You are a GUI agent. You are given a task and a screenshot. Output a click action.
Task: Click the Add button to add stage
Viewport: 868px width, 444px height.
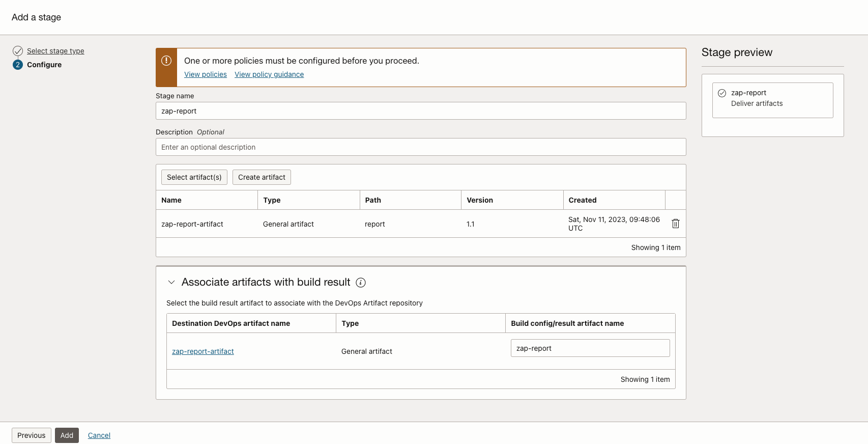[67, 435]
